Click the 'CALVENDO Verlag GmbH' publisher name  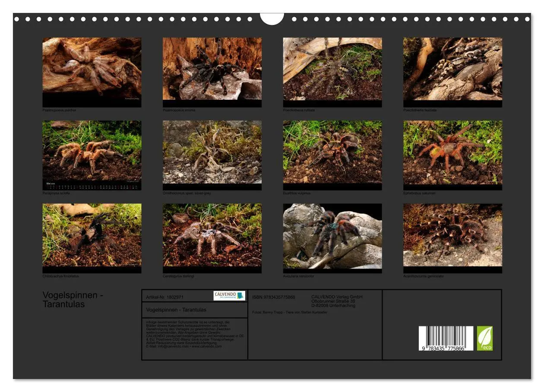pos(337,297)
